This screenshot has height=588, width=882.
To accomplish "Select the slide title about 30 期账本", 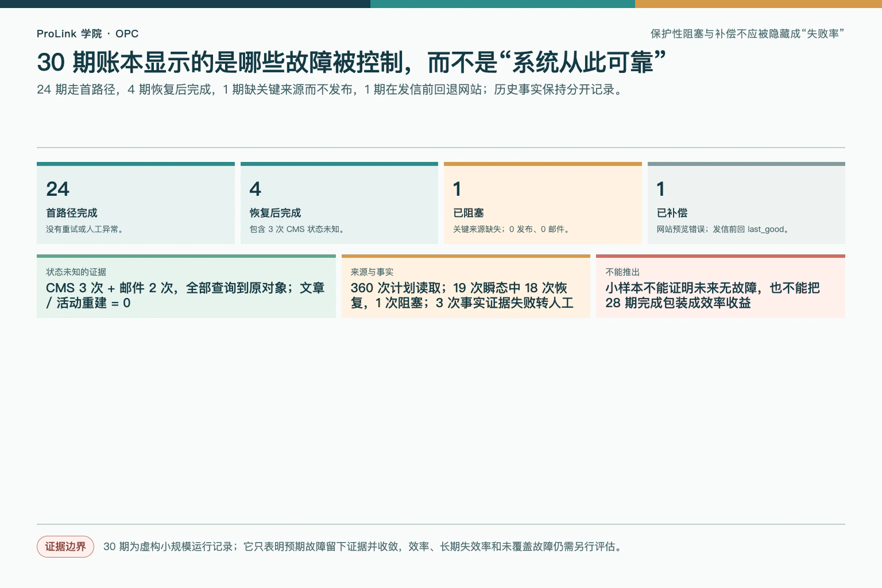I will click(x=351, y=63).
